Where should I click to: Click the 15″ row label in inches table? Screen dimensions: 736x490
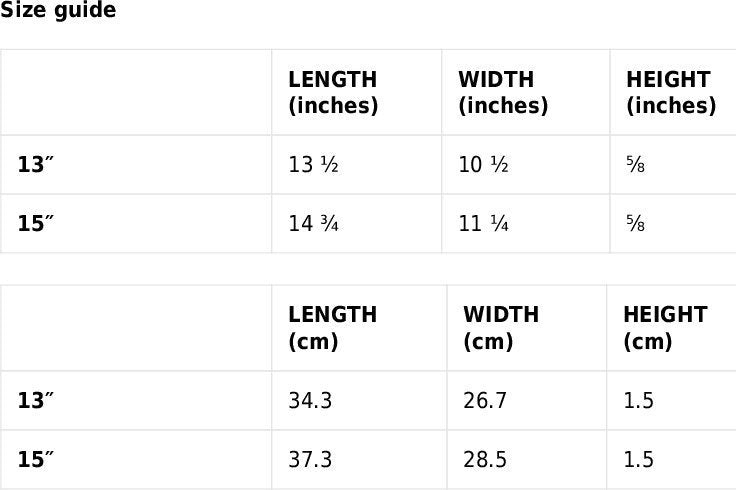[x=35, y=224]
